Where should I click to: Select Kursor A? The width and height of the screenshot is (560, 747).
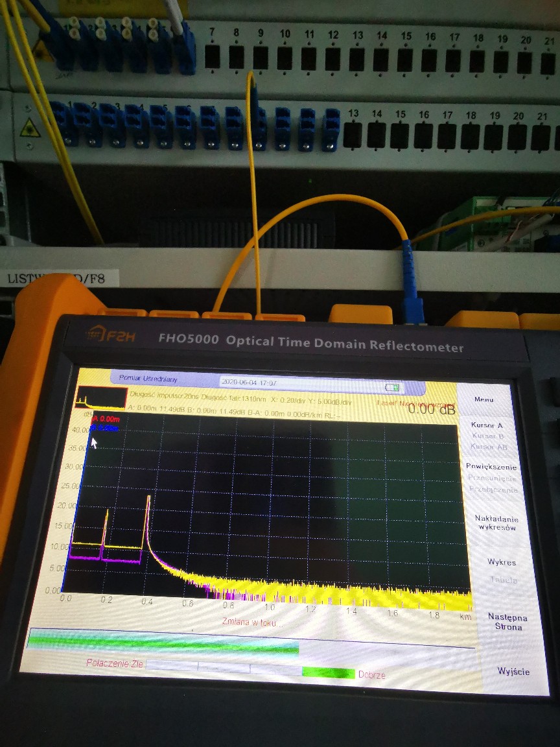coord(487,425)
